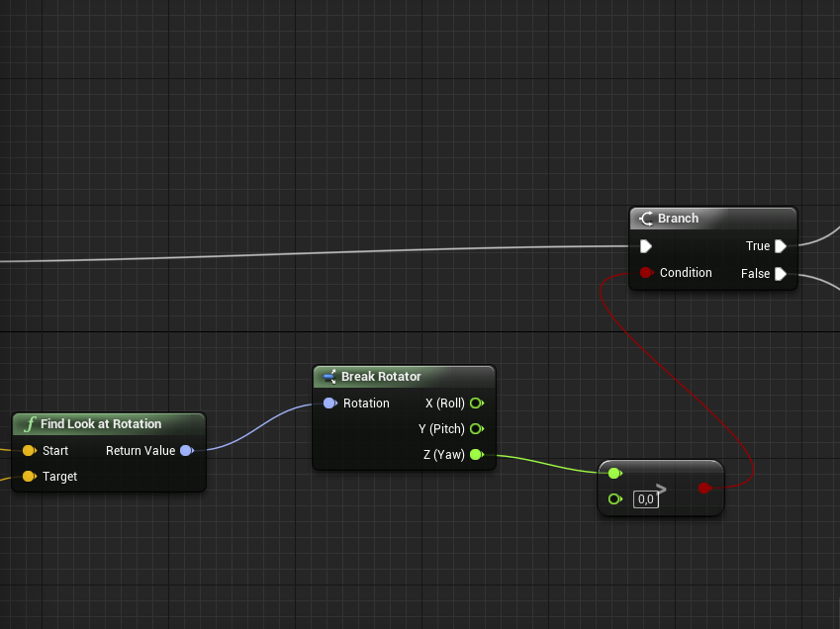840x629 pixels.
Task: Click the Branch node input execution pin
Action: 646,246
